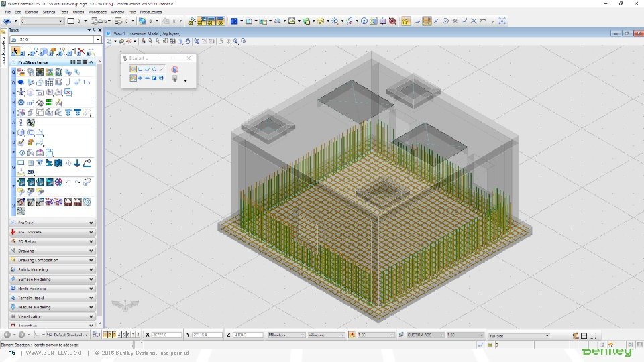
Task: Open the Element menu
Action: [32, 12]
